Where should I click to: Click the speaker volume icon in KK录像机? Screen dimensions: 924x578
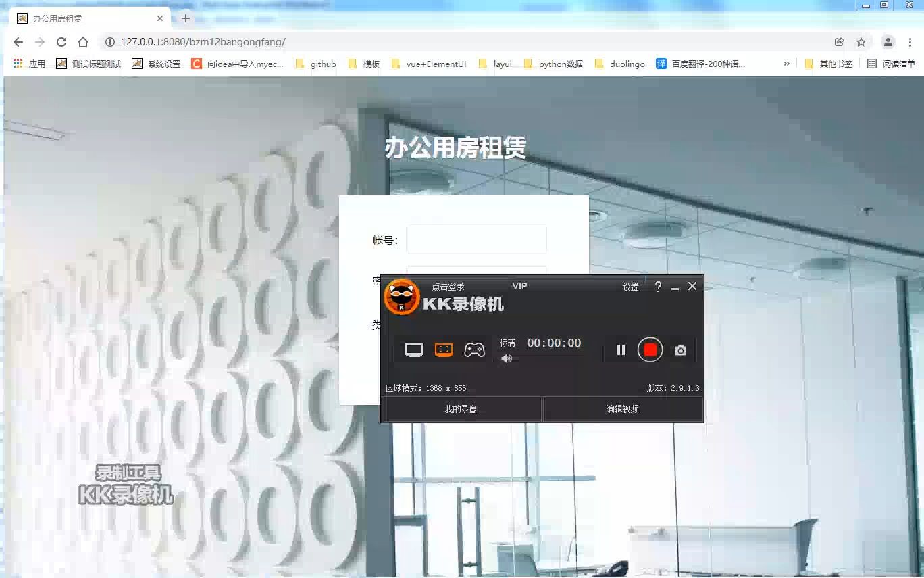(507, 358)
